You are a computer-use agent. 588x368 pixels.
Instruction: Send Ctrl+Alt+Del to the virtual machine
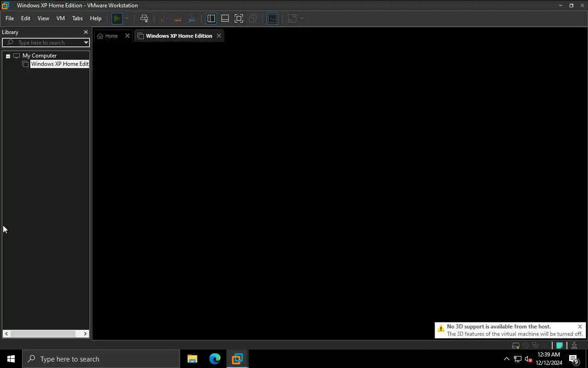pos(144,18)
